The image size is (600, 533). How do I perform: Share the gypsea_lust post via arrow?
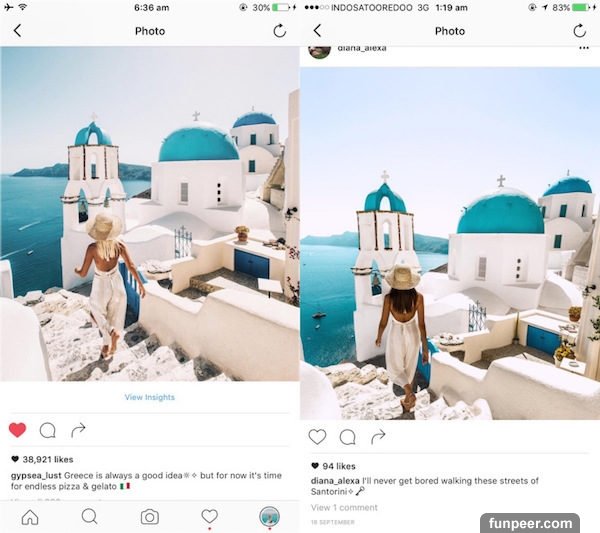[78, 430]
